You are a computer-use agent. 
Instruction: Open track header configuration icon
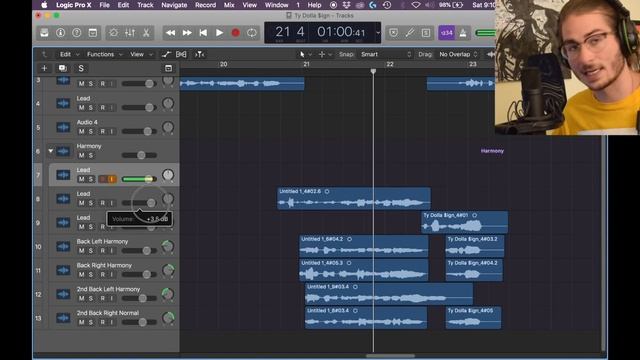[168, 68]
